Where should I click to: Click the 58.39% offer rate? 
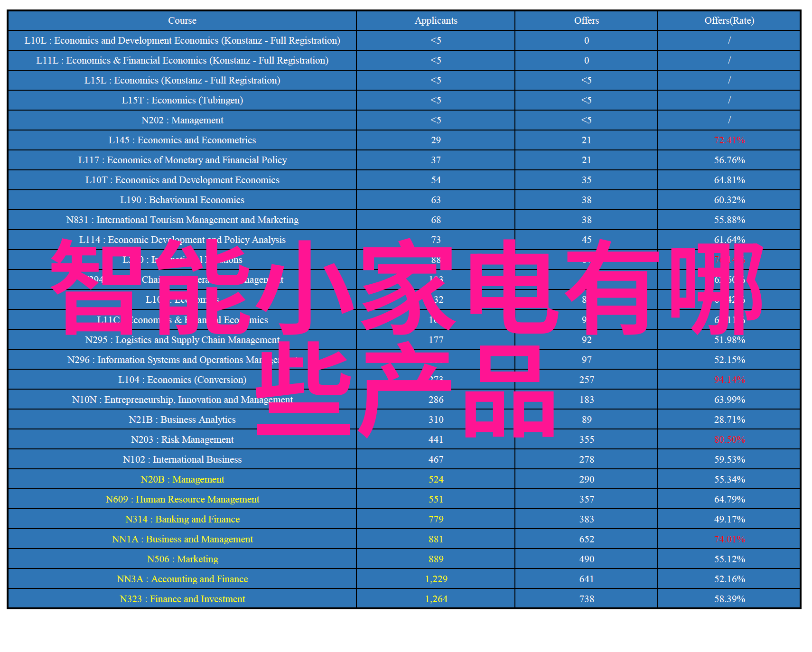[x=729, y=599]
